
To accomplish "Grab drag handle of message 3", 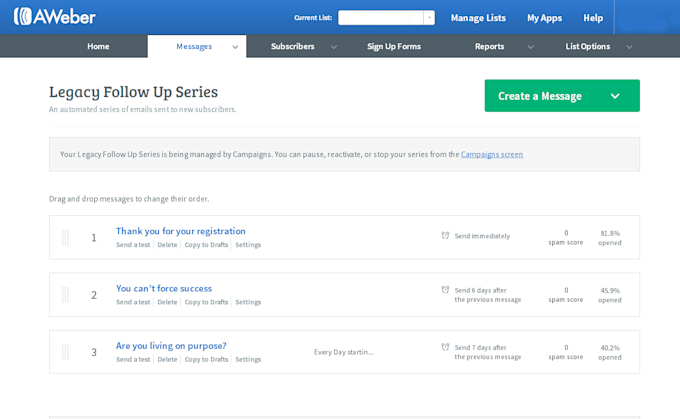I will coord(66,352).
